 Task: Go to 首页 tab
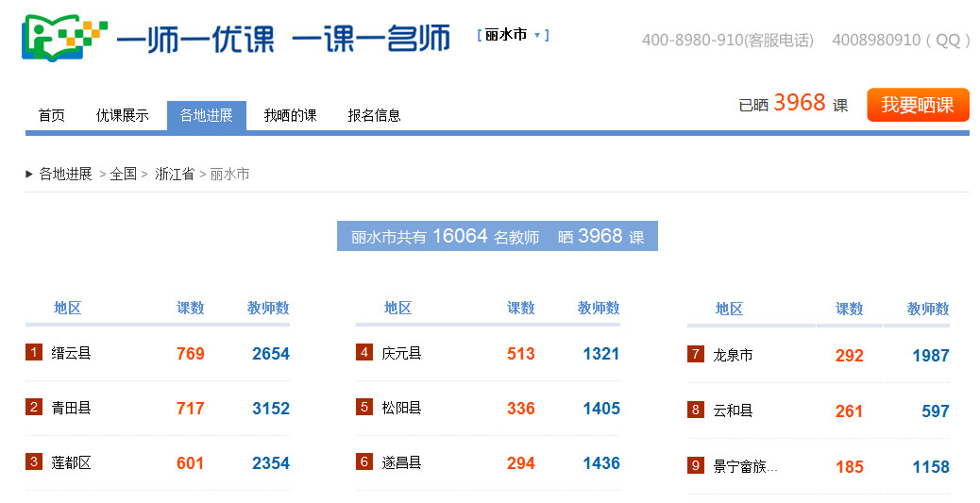pos(52,115)
